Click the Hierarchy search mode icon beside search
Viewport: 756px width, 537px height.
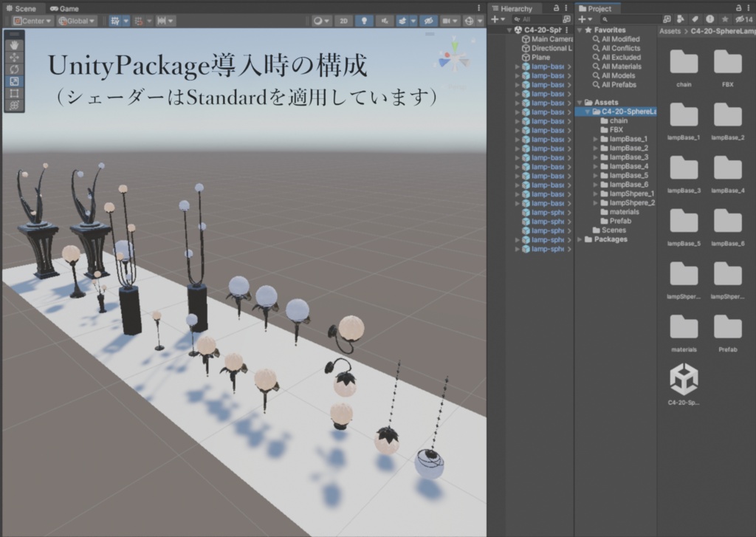click(x=566, y=19)
